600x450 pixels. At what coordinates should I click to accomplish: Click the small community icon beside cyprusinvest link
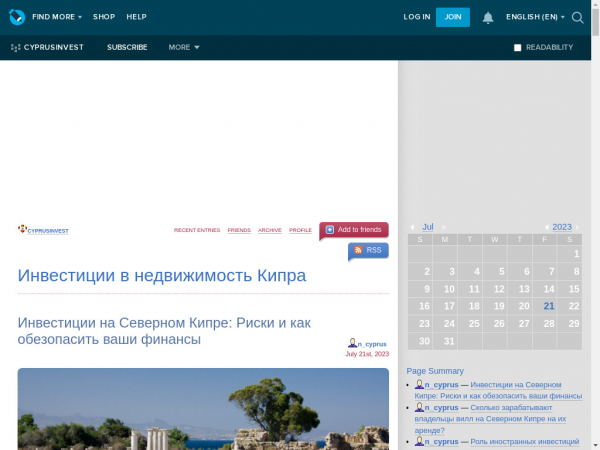click(22, 229)
